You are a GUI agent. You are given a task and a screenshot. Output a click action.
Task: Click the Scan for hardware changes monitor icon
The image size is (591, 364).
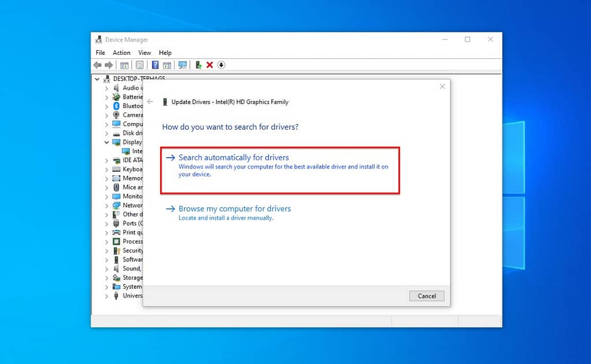(182, 65)
